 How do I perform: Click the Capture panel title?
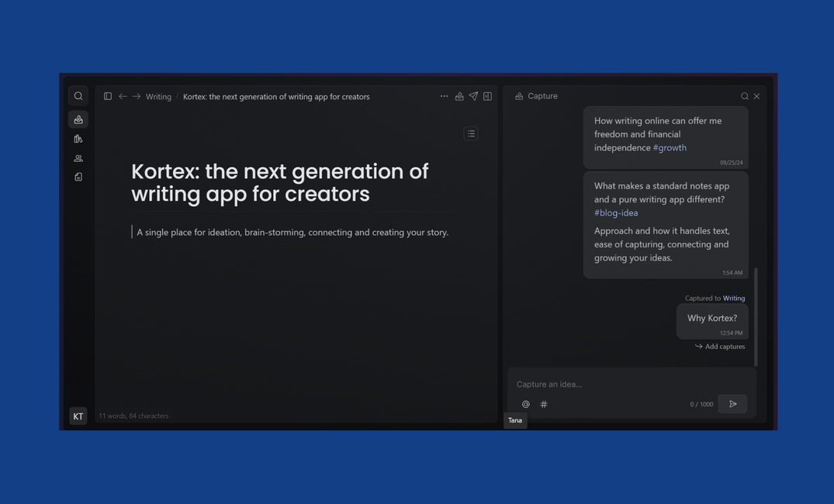tap(542, 96)
